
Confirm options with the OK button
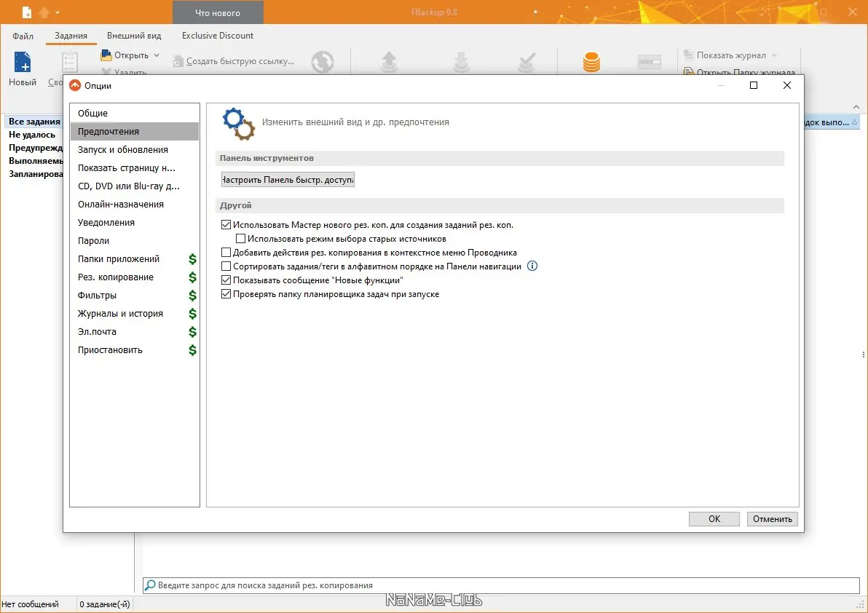(x=714, y=519)
